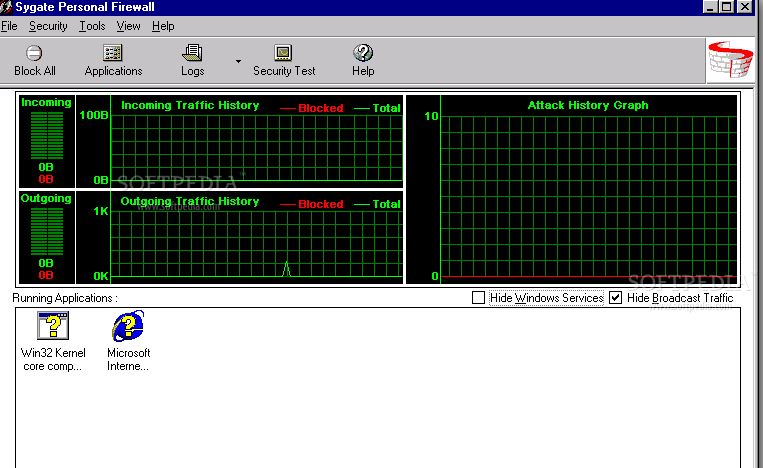Open the View menu

click(128, 26)
